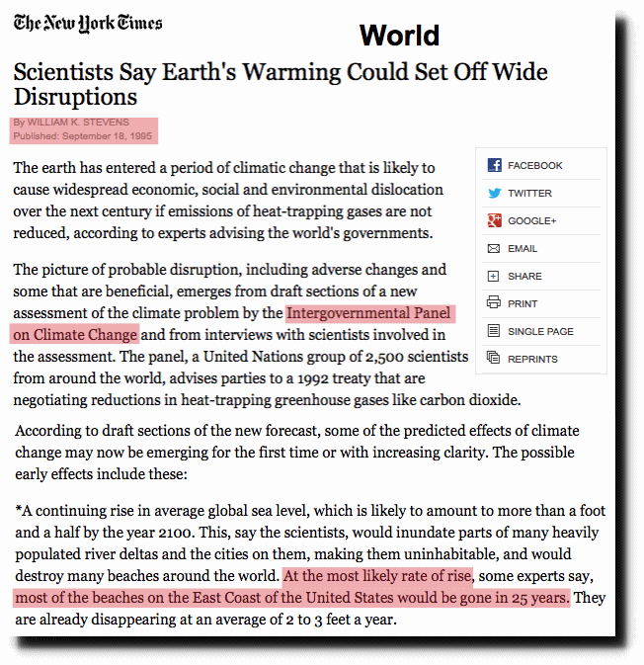Click the Print printer icon
The image size is (644, 665).
[x=494, y=303]
